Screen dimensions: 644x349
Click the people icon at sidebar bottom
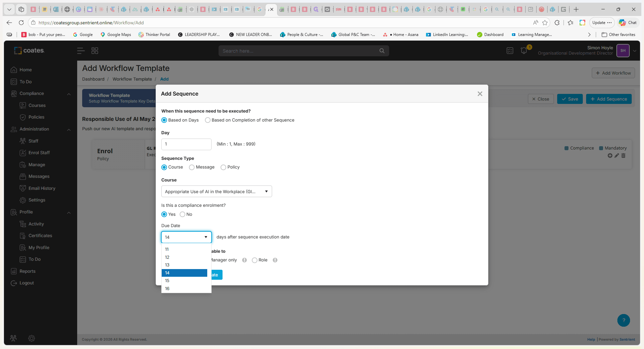click(x=13, y=338)
